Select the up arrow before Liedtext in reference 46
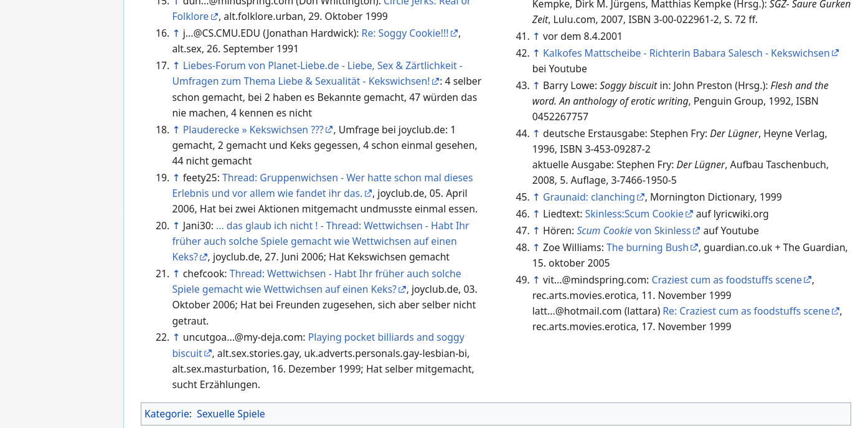This screenshot has height=428, width=868. pyautogui.click(x=536, y=214)
